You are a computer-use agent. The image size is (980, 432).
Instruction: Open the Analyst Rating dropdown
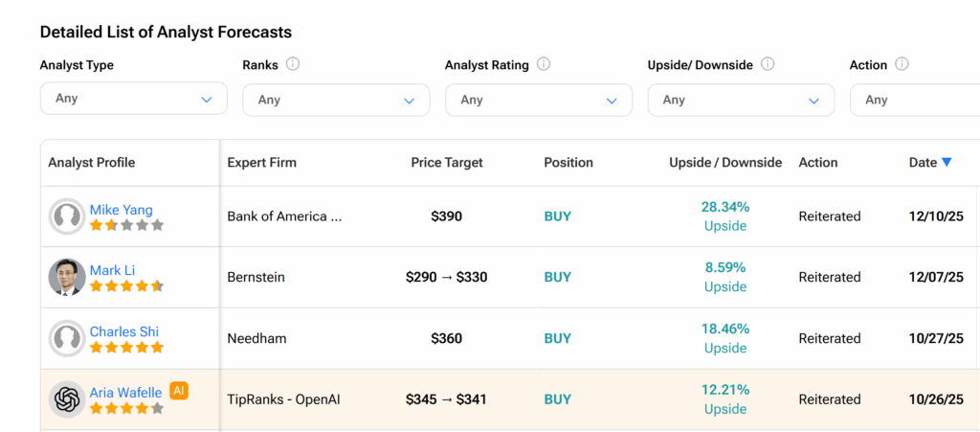click(x=538, y=100)
